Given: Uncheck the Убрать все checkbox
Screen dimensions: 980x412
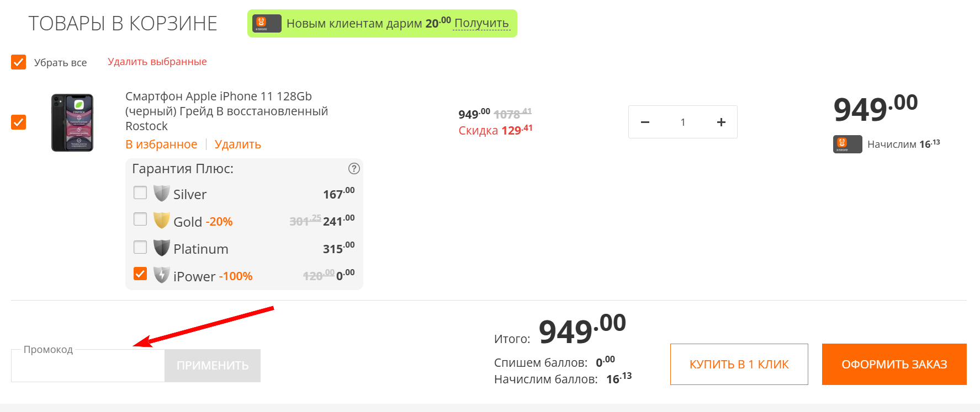Looking at the screenshot, I should click(x=18, y=62).
